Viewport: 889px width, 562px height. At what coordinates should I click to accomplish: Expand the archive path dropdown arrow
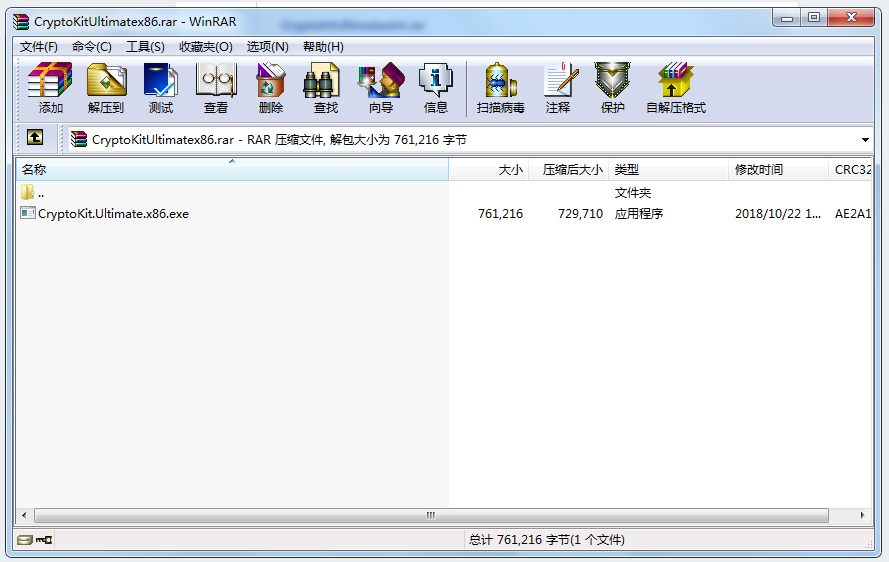865,140
